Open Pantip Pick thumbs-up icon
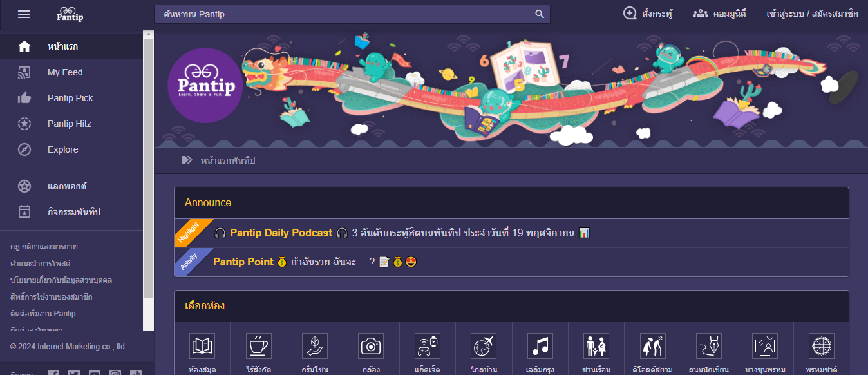The height and width of the screenshot is (375, 868). (24, 98)
